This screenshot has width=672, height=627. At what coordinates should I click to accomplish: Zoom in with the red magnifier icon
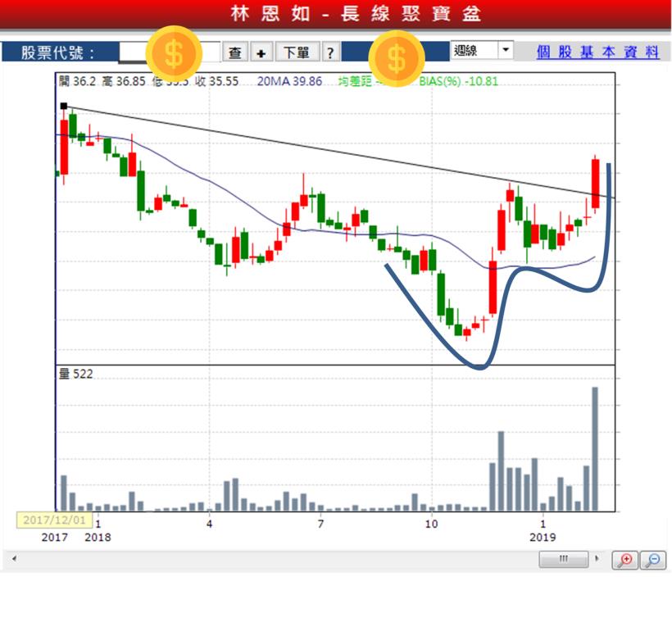click(x=624, y=560)
